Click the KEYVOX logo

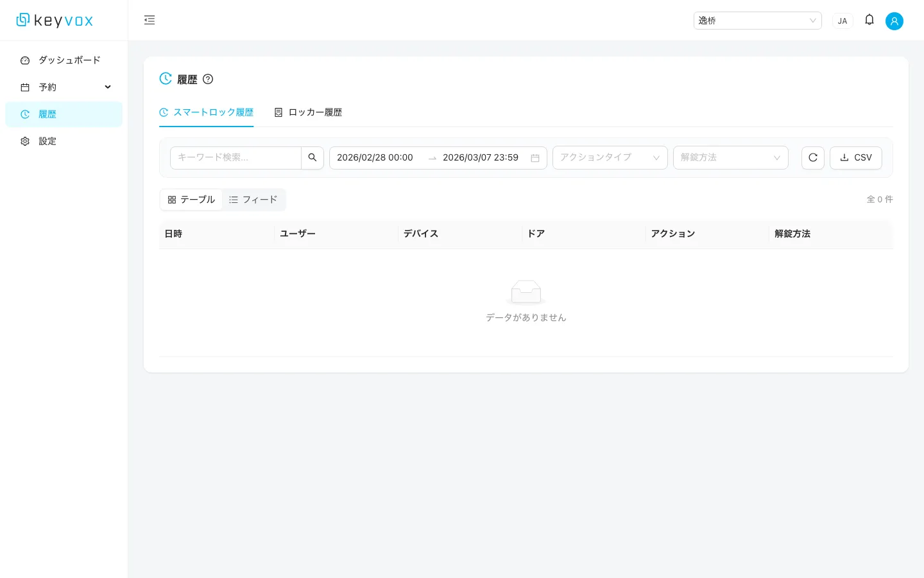tap(54, 20)
